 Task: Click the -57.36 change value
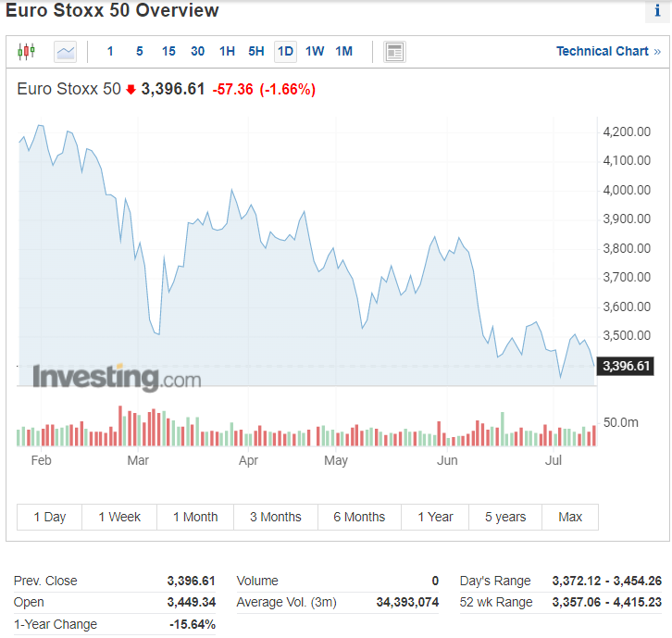click(232, 90)
